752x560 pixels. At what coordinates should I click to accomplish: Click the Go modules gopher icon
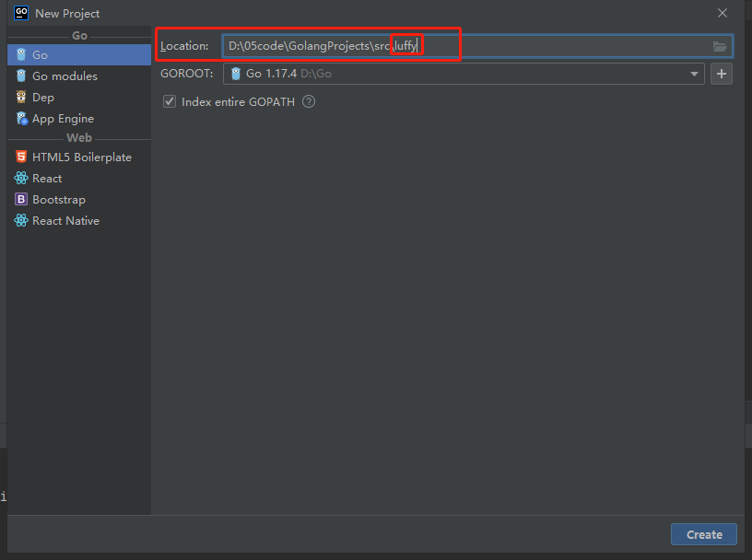[x=21, y=76]
